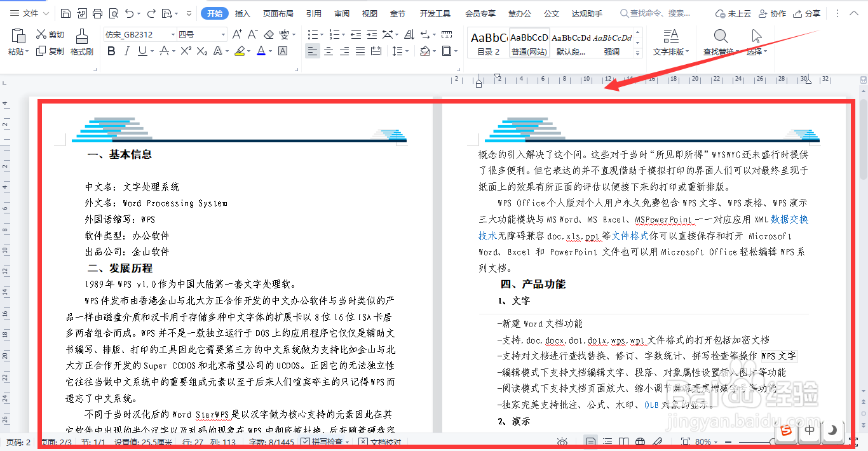Click the Superscript X² icon
868x451 pixels.
tap(186, 51)
